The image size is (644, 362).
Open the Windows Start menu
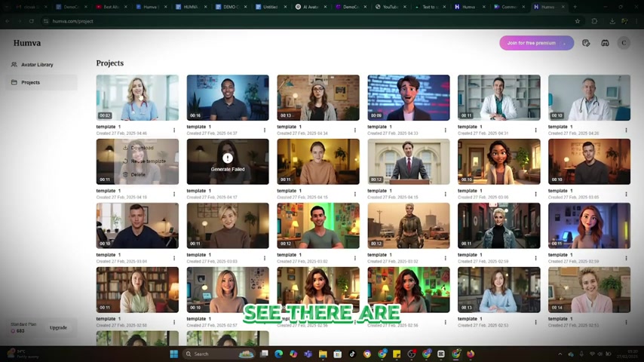click(x=173, y=354)
